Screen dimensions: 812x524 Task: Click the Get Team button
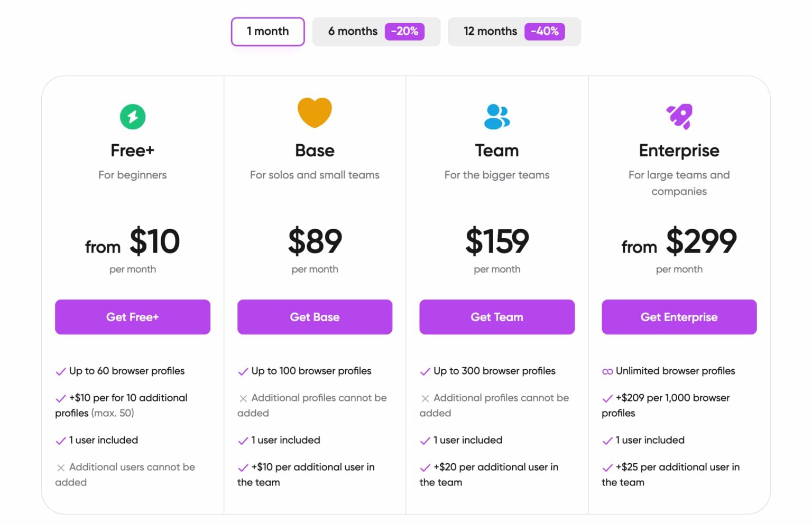pos(496,317)
